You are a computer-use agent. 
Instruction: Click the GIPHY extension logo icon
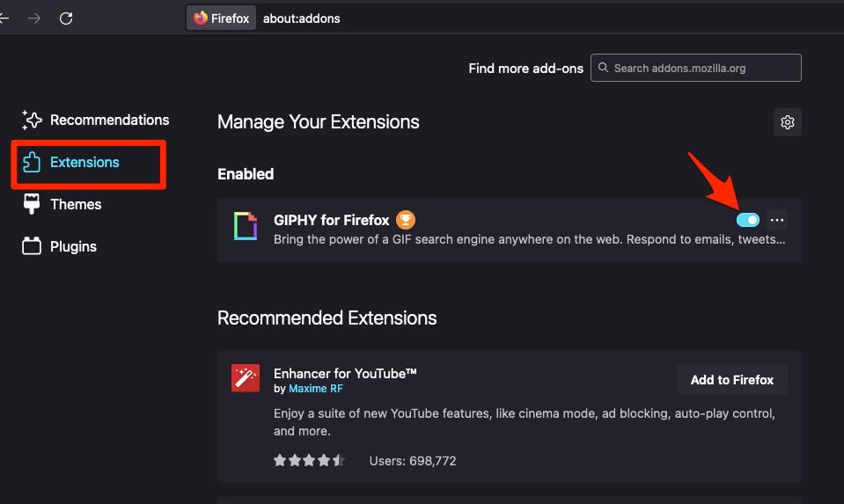246,226
